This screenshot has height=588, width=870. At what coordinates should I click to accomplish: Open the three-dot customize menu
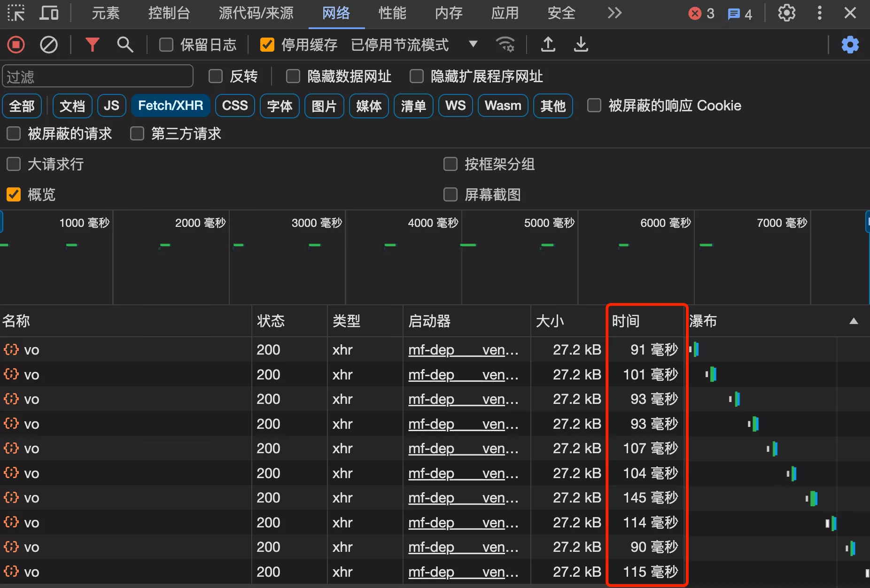pyautogui.click(x=820, y=13)
